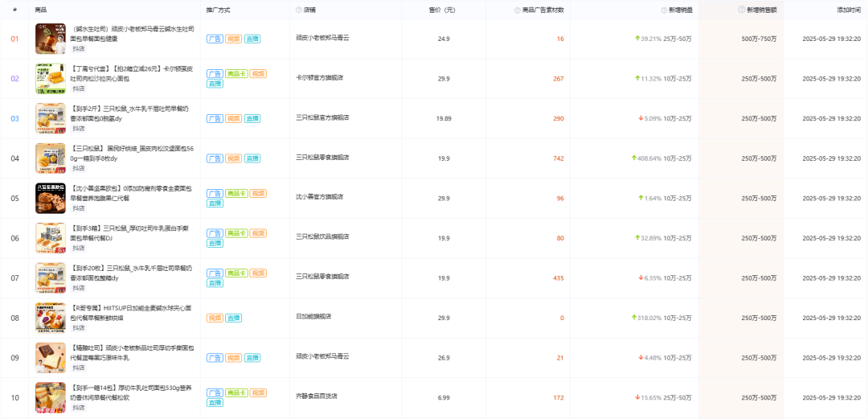Click the 售价（元） column header
Image resolution: width=868 pixels, height=419 pixels.
[x=442, y=10]
